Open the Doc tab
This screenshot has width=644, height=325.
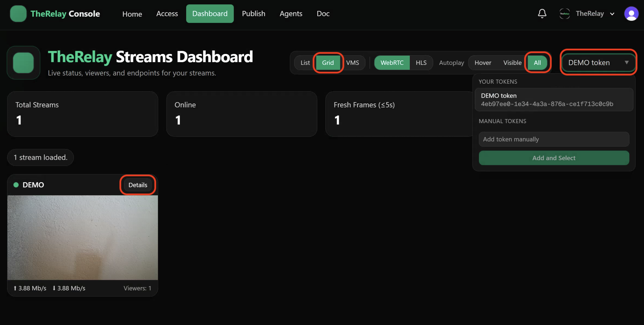coord(323,14)
